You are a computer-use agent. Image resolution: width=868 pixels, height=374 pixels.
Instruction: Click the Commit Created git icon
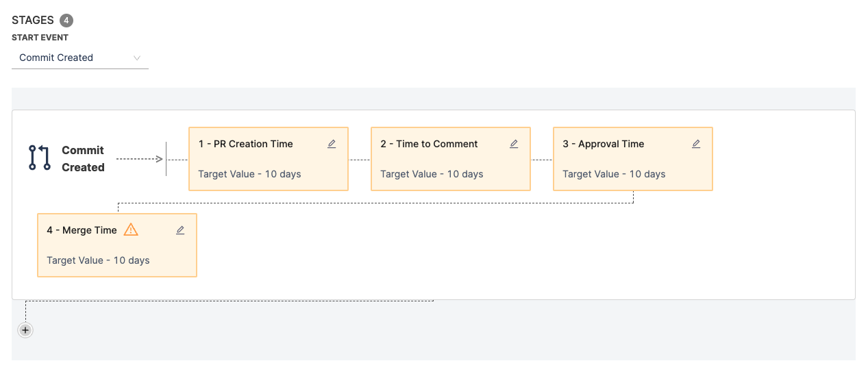coord(40,158)
